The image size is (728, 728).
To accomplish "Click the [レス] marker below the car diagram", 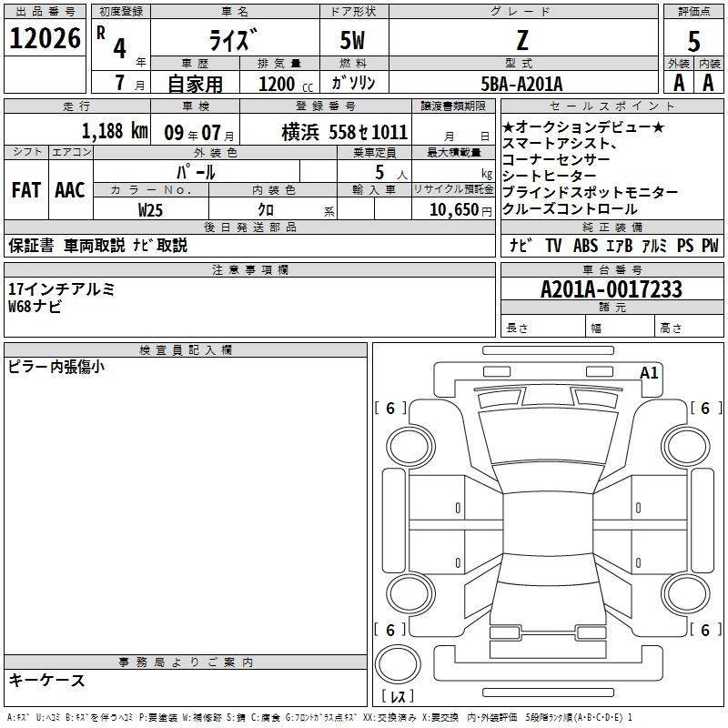I will (398, 698).
